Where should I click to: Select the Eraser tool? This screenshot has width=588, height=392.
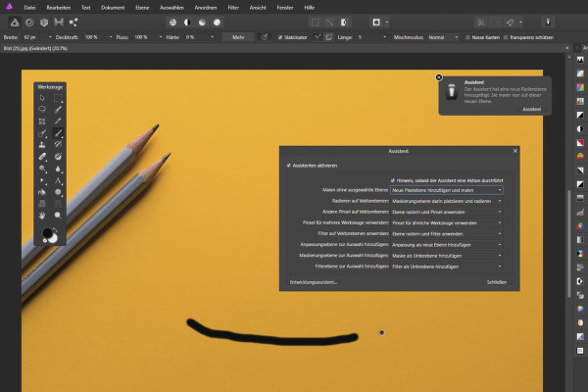click(x=42, y=157)
